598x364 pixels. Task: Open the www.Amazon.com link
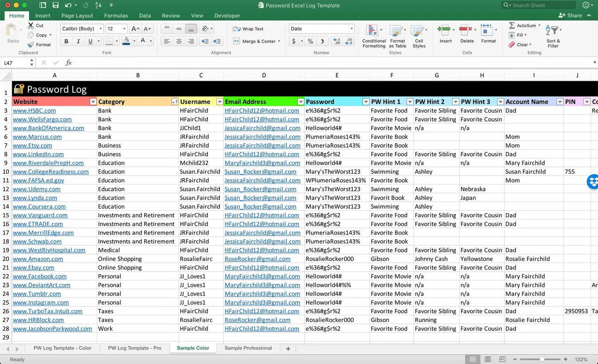[x=38, y=259]
